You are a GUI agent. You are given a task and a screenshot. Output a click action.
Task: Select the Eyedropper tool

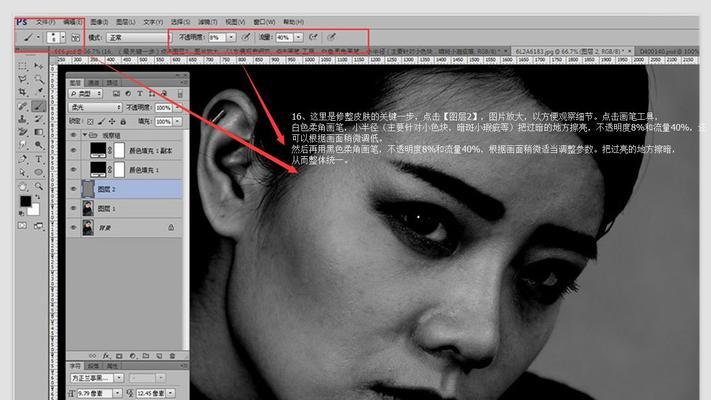click(39, 93)
